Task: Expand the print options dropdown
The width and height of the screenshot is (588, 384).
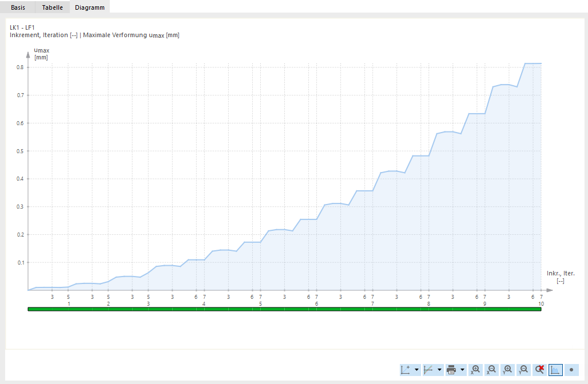Action: (x=462, y=370)
